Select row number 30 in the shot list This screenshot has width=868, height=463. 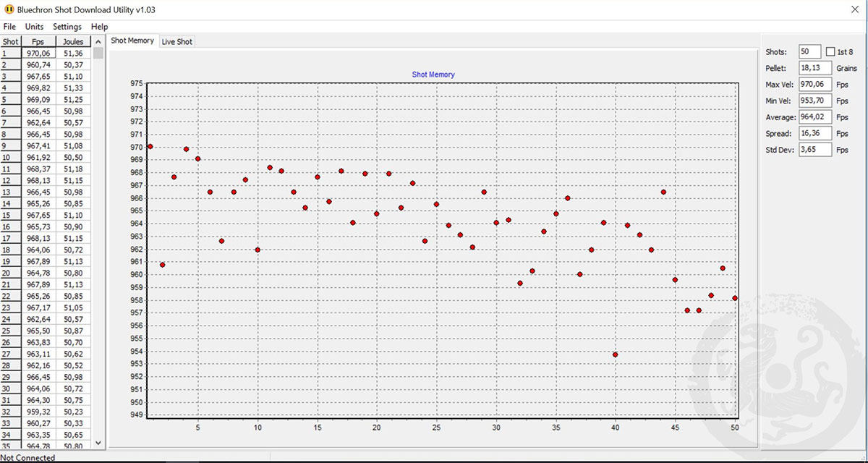[x=11, y=388]
